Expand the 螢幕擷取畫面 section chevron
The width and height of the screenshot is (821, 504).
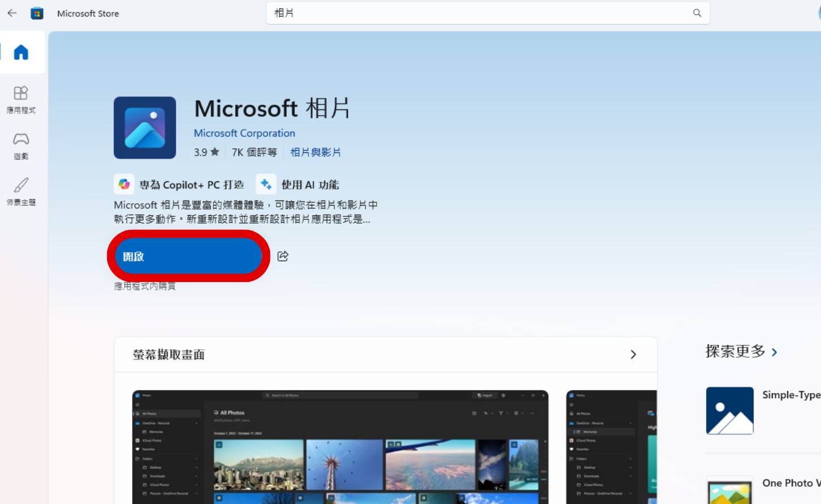(633, 354)
